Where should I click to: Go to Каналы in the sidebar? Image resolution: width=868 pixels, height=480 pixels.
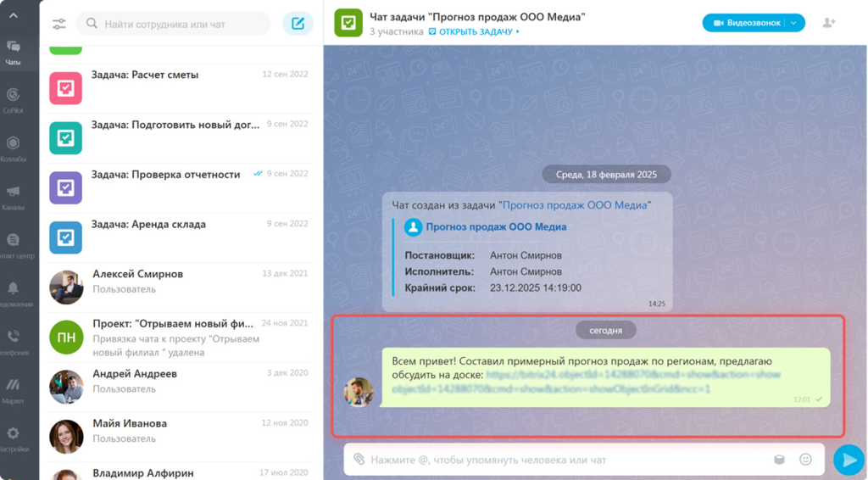(x=13, y=194)
